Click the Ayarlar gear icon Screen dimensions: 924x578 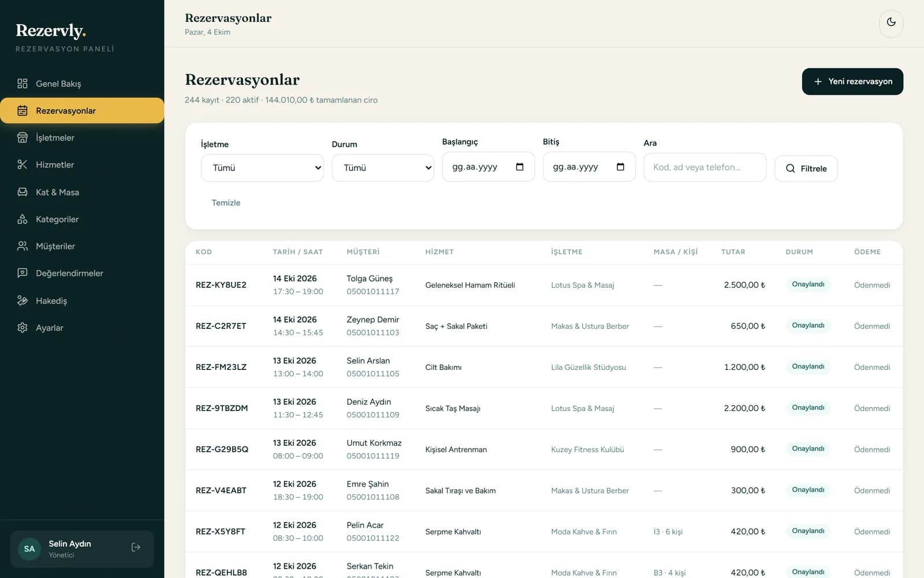[x=23, y=328]
